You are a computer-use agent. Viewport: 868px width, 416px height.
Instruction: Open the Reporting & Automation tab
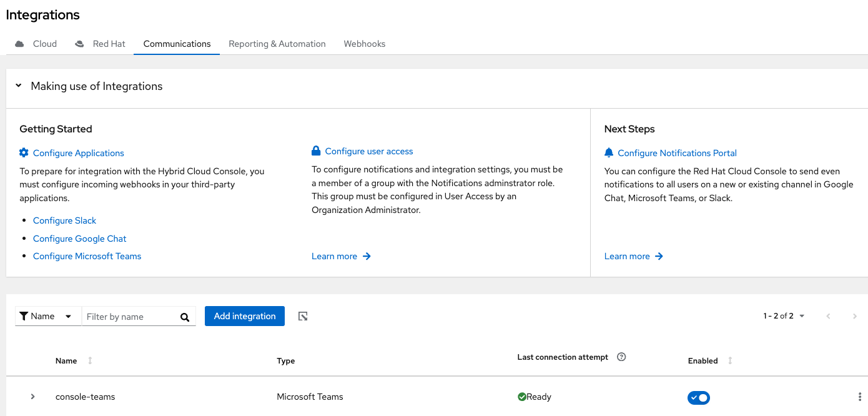[277, 44]
